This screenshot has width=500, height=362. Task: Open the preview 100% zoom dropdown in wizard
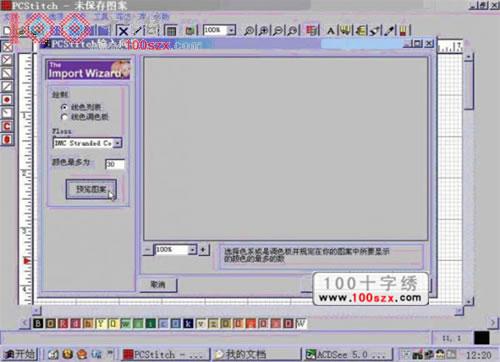pos(192,250)
